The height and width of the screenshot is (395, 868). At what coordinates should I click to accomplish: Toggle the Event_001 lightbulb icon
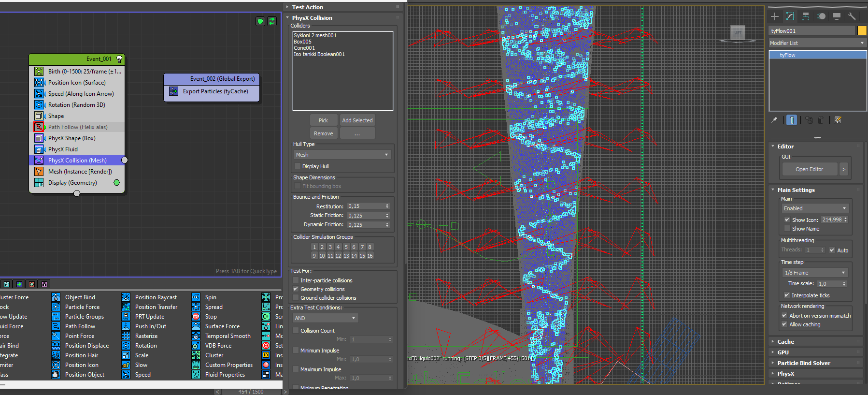coord(119,59)
